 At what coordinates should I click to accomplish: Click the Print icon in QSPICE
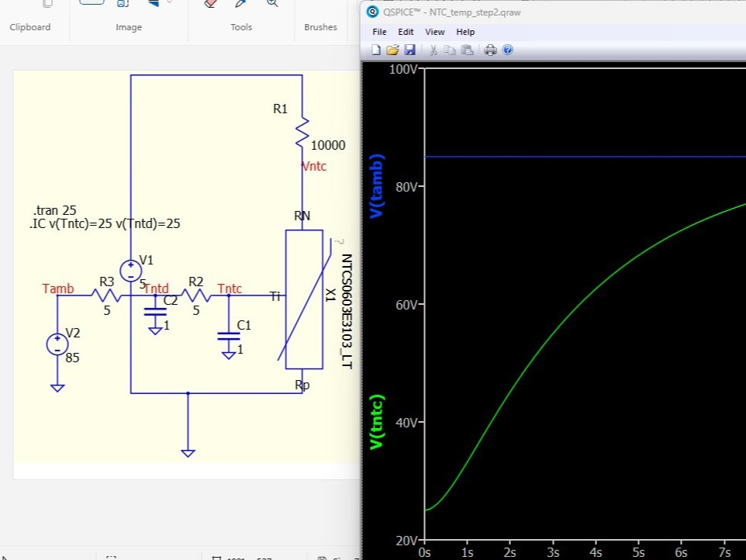pos(489,50)
